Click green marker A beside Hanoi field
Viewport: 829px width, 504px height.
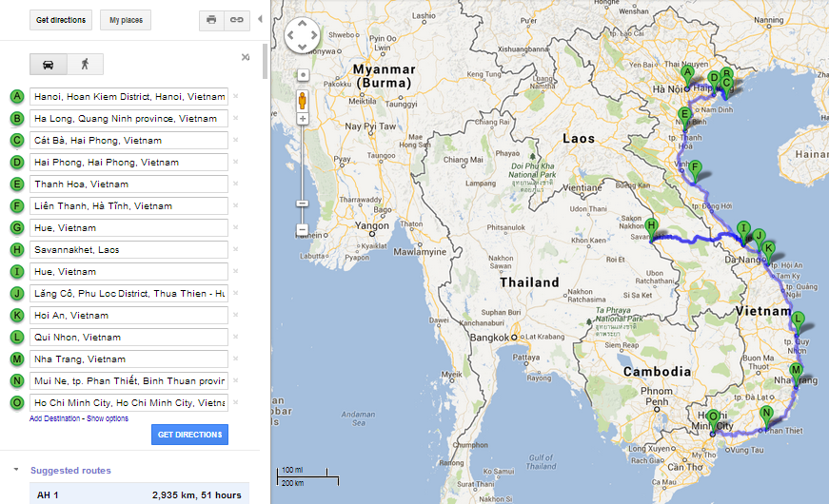(x=17, y=97)
